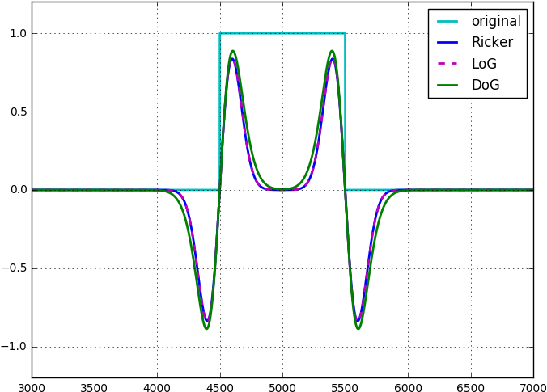547x392 pixels.
Task: Click the x-axis tick label 4000
Action: [157, 387]
